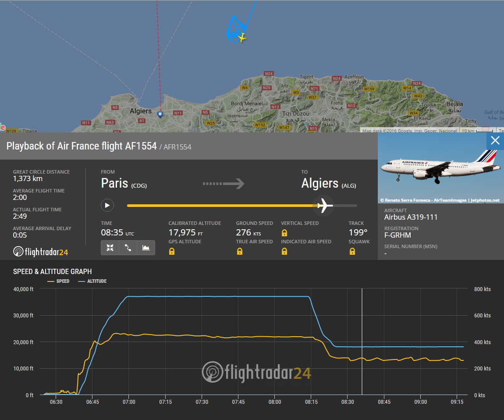Click the yellow aircraft icon on map
Image resolution: width=504 pixels, height=420 pixels.
coord(241,38)
